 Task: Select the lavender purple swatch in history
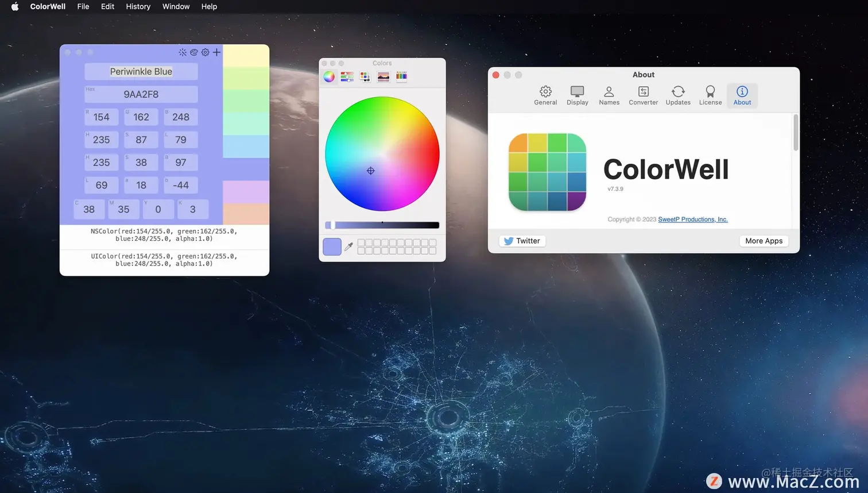(x=246, y=192)
